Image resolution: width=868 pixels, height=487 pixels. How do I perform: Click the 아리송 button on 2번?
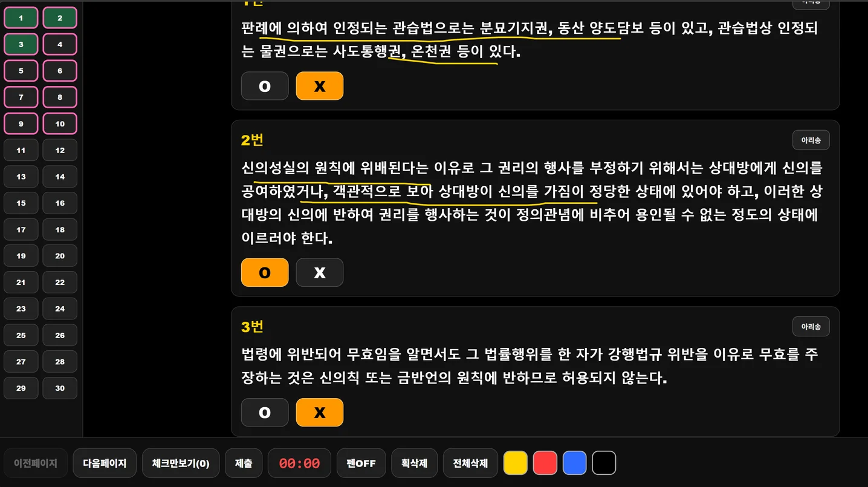pyautogui.click(x=811, y=140)
